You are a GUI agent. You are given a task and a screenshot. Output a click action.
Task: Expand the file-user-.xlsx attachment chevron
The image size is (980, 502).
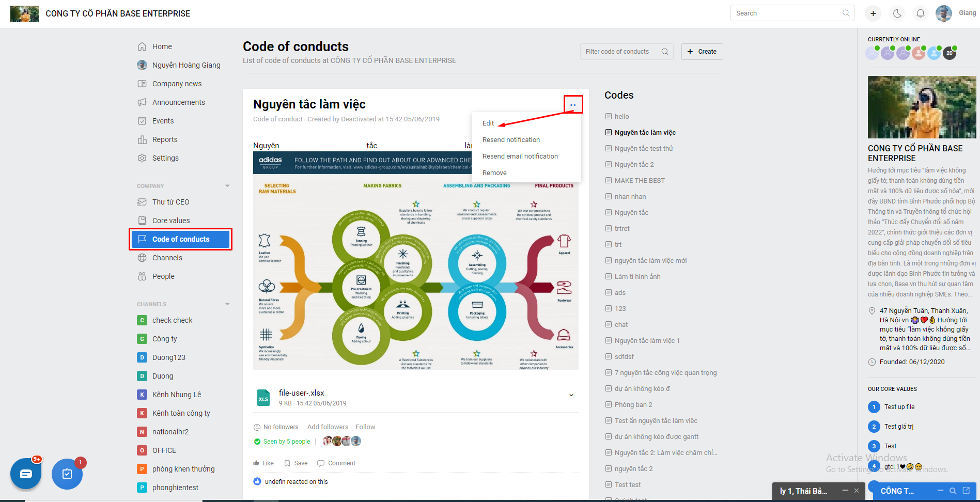tap(571, 395)
